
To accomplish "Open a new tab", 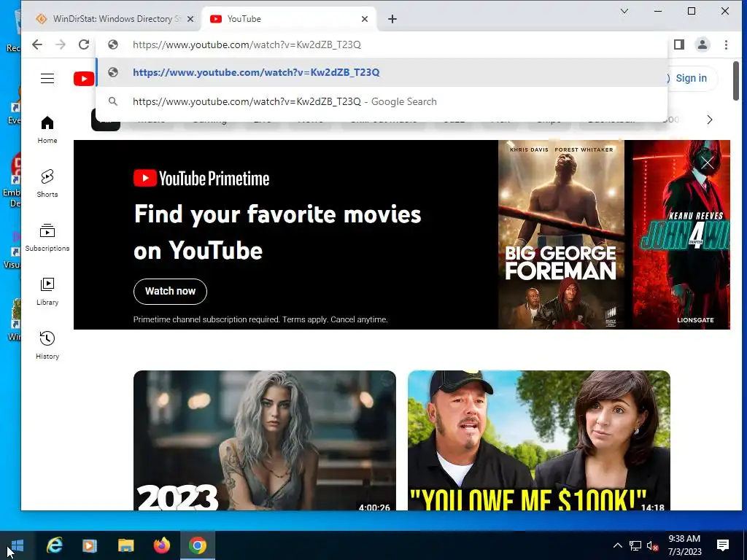I will coord(392,19).
